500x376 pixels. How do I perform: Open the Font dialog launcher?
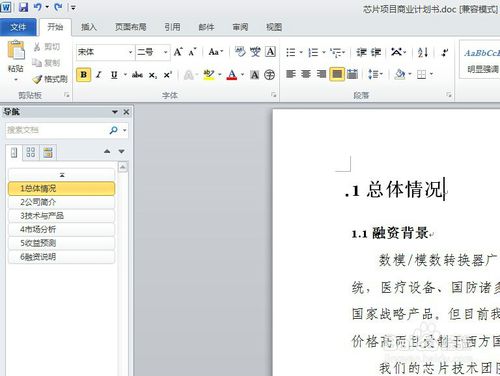click(x=274, y=95)
